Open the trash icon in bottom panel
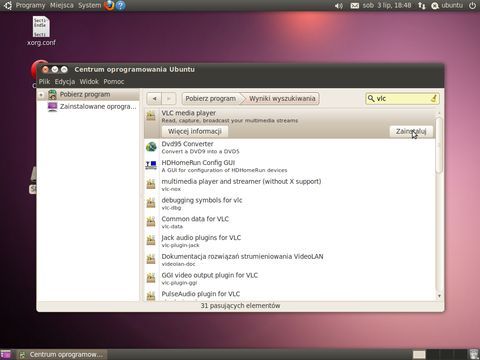480x360 pixels. [474, 354]
